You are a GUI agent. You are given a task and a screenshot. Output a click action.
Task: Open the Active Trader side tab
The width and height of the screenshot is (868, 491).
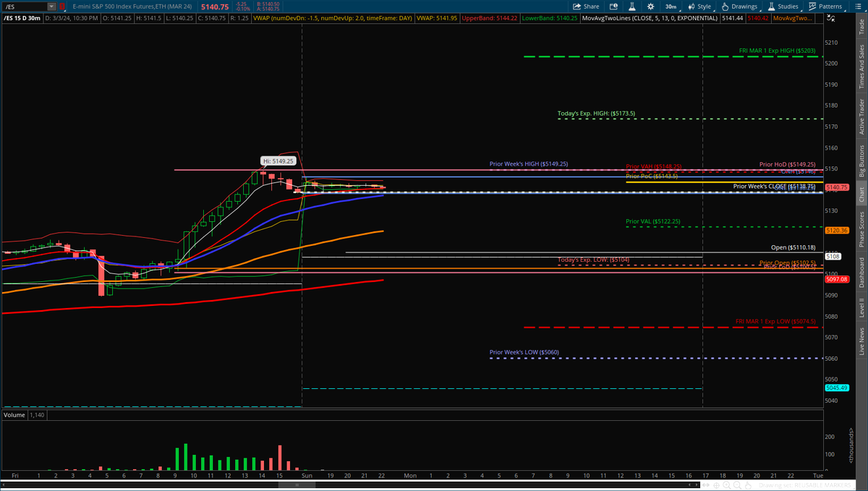(x=861, y=116)
